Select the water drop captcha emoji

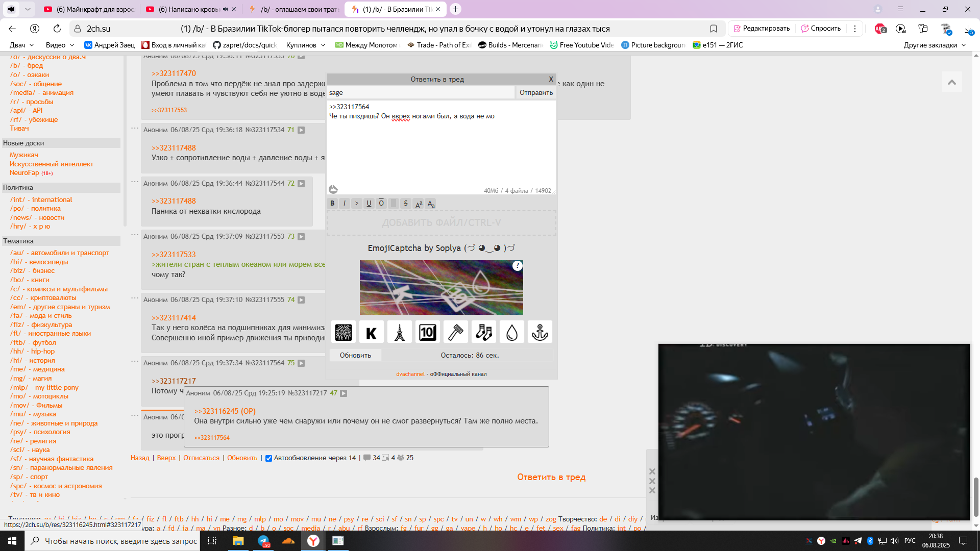click(x=511, y=333)
